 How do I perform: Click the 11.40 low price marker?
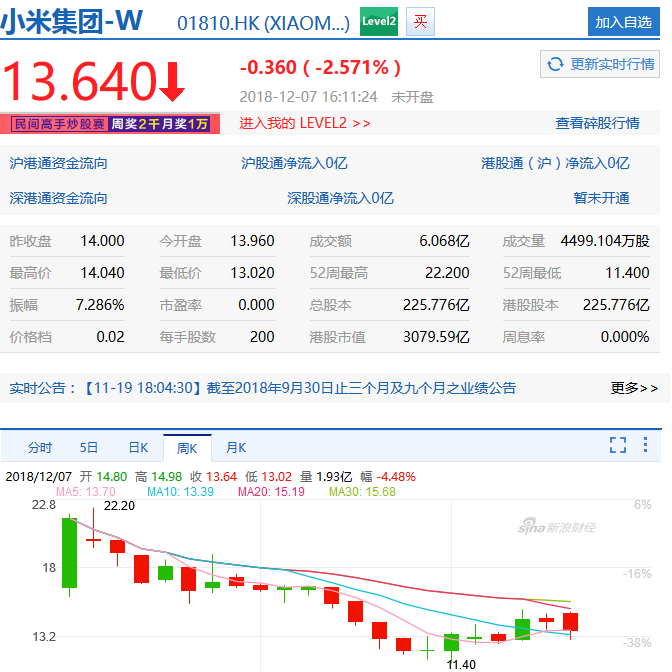pyautogui.click(x=461, y=665)
